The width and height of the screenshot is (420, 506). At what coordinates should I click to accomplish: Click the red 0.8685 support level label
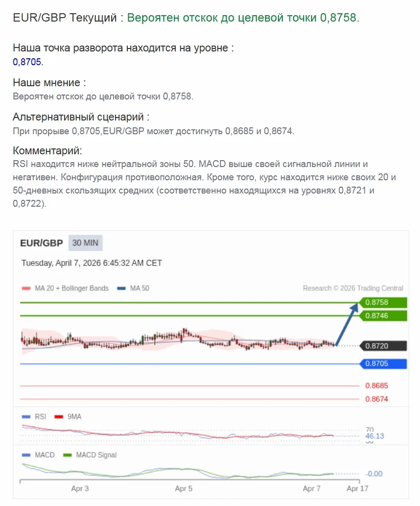coord(376,386)
